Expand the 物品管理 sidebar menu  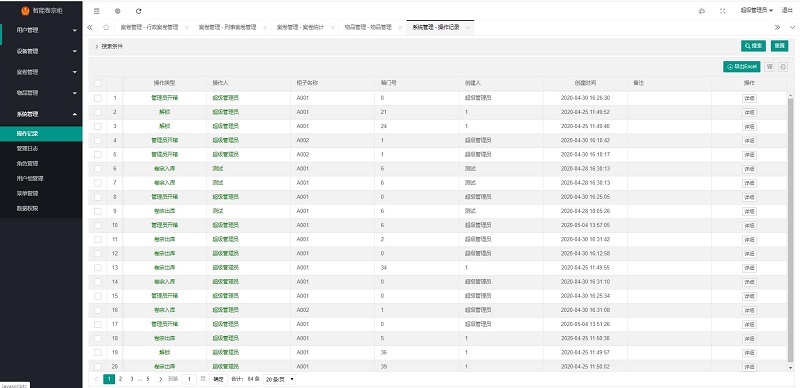pos(41,93)
